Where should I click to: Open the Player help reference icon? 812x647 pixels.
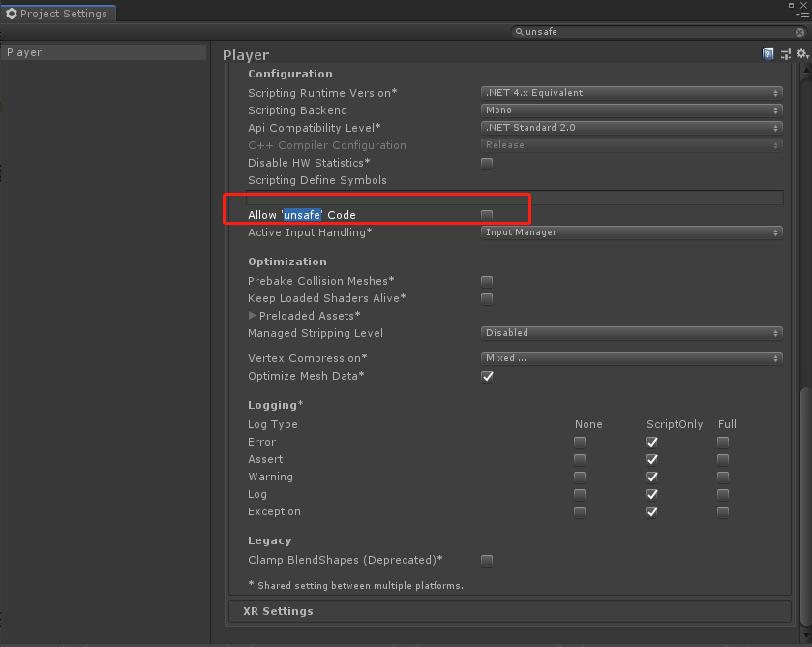768,54
